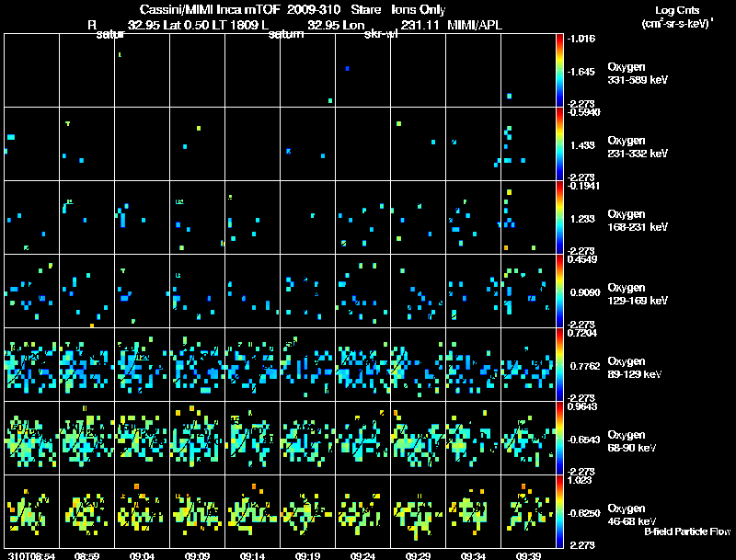Click the bottom row color scale bar

point(559,511)
